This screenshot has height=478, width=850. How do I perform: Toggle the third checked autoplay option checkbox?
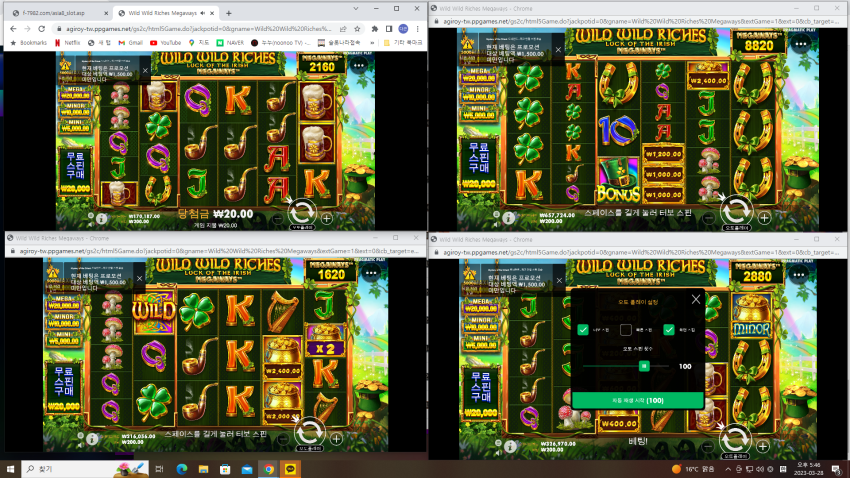[668, 330]
